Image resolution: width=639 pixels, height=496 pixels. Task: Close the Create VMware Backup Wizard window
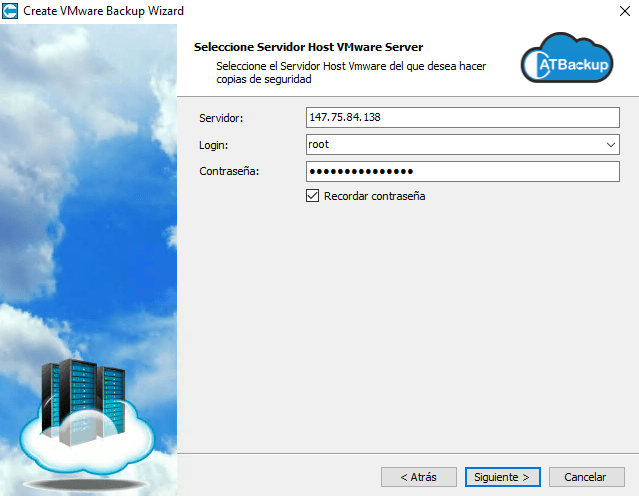[624, 11]
